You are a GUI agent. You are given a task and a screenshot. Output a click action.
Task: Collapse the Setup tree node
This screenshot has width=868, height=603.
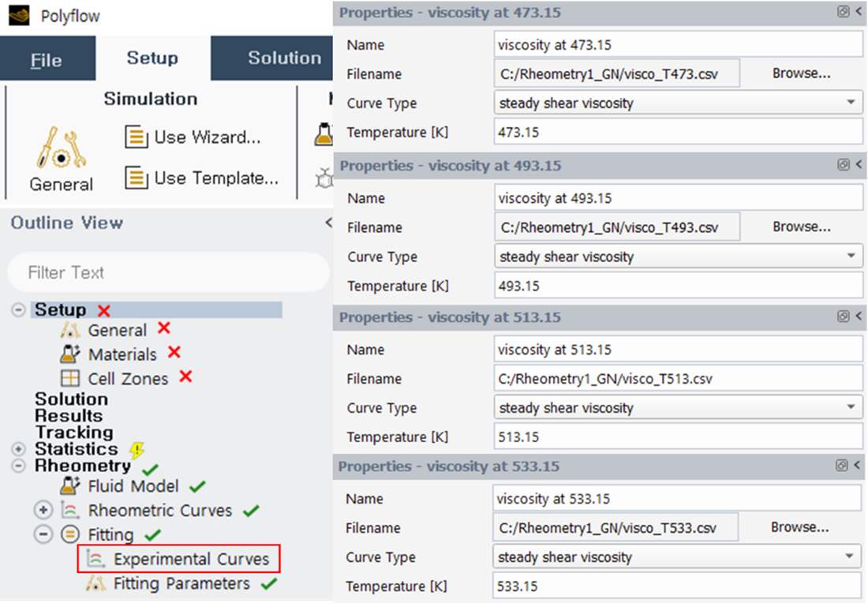click(18, 310)
